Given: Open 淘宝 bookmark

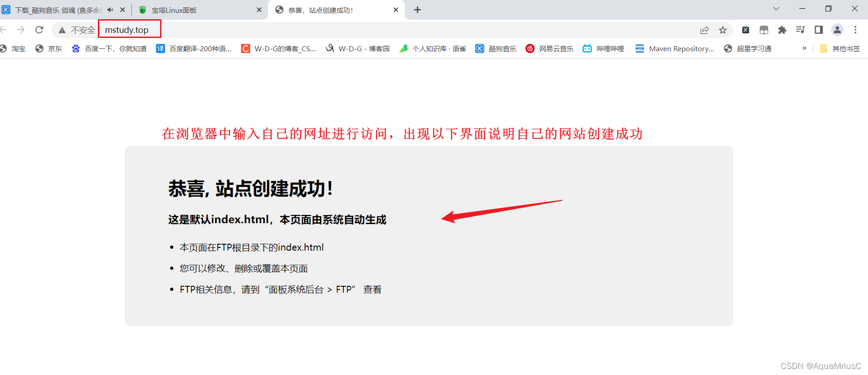Looking at the screenshot, I should 13,48.
